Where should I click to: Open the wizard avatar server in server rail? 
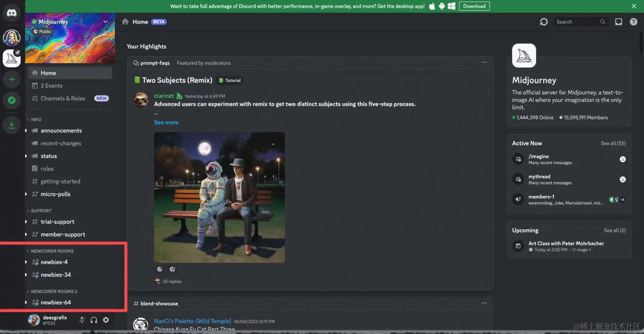(x=12, y=38)
